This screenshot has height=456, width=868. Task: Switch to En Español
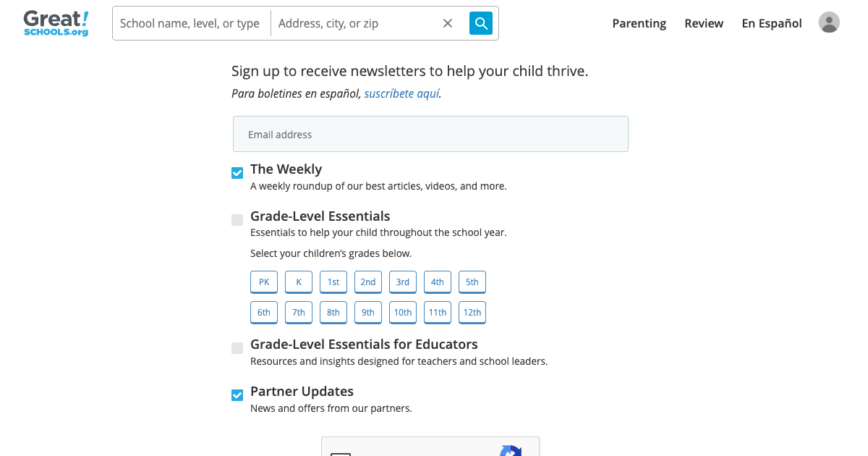click(x=771, y=23)
